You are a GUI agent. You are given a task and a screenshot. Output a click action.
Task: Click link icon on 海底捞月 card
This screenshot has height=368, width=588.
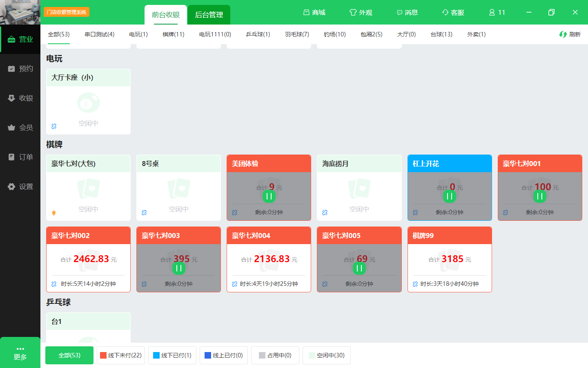click(325, 213)
